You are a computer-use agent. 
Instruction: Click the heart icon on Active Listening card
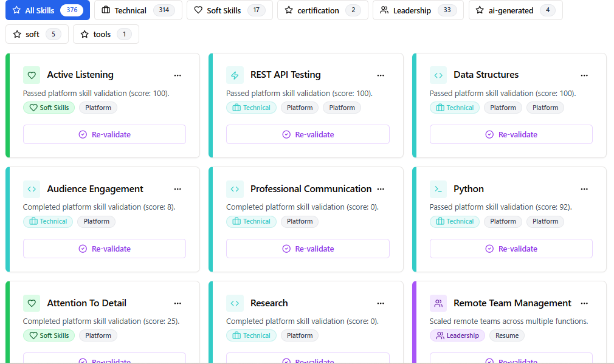(x=32, y=75)
